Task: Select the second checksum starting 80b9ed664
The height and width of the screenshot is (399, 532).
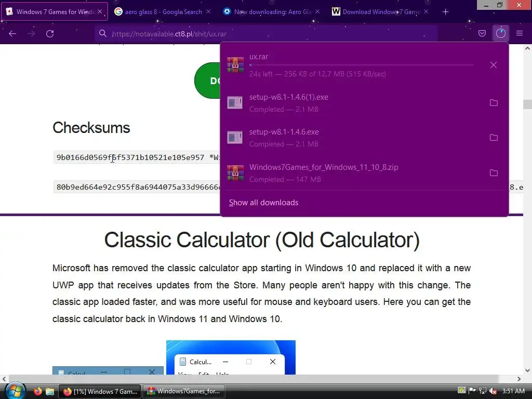Action: 137,187
